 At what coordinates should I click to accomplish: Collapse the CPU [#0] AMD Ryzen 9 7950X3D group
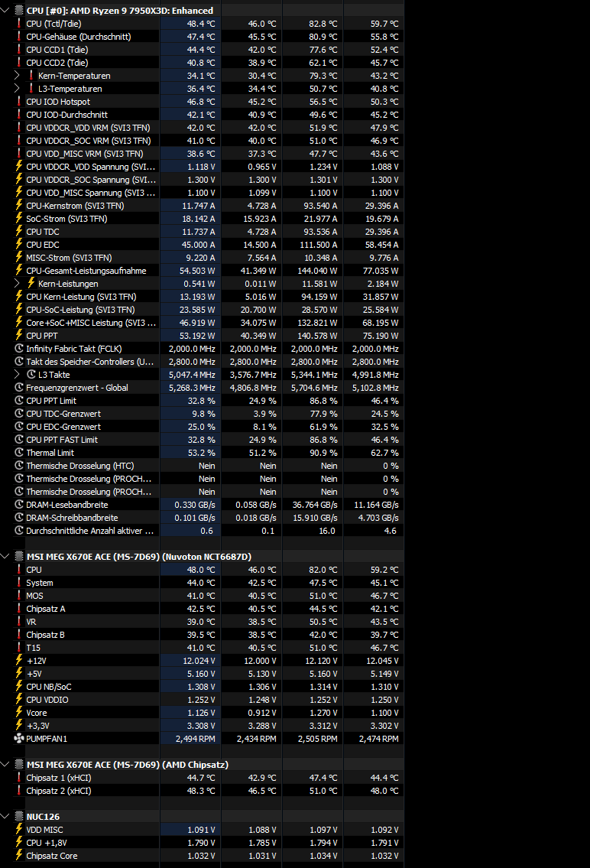pyautogui.click(x=5, y=11)
